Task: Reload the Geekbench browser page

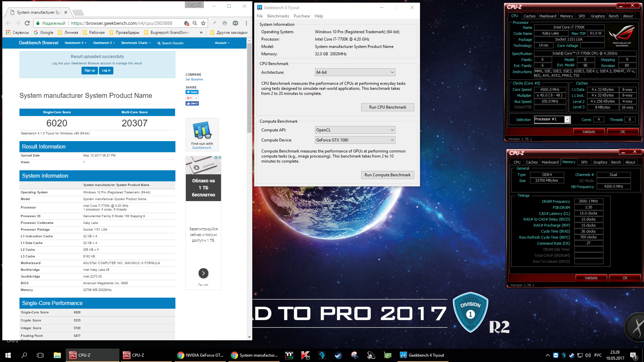Action: coord(27,23)
